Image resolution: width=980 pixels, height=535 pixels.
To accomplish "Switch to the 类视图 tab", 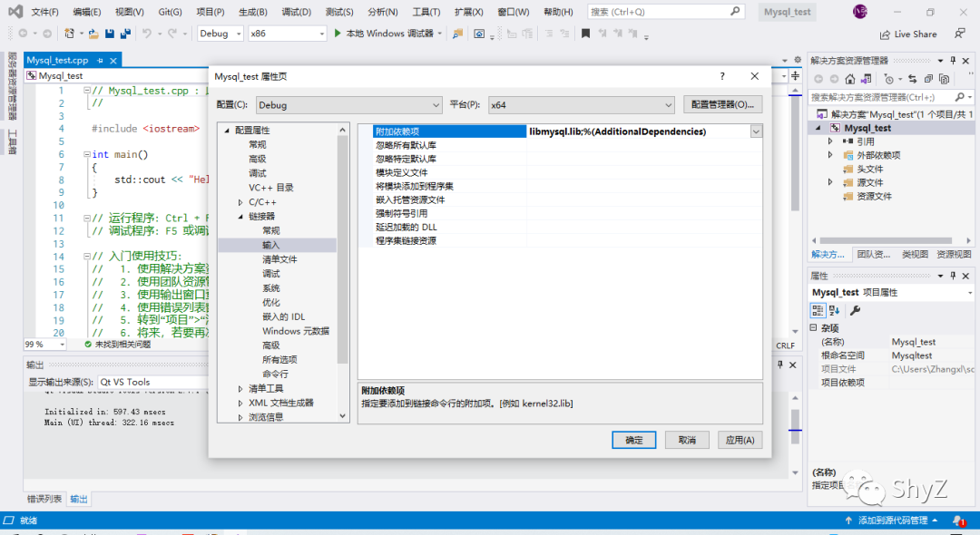I will point(915,254).
